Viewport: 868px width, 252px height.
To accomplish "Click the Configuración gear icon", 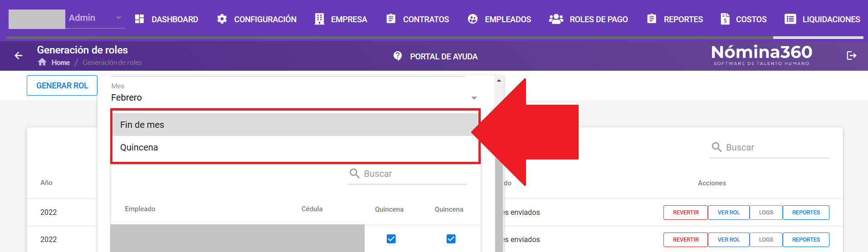I will [x=222, y=19].
